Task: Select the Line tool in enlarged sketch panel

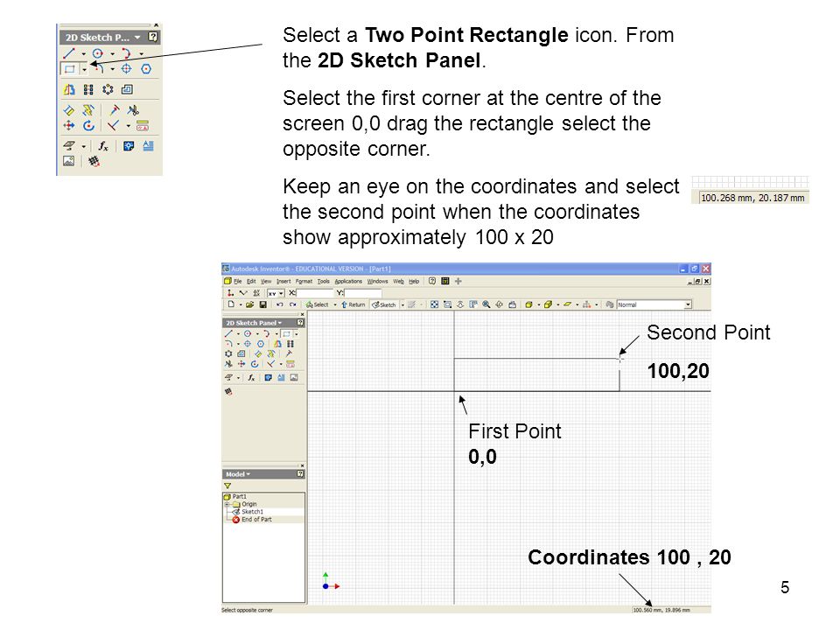Action: [x=69, y=53]
